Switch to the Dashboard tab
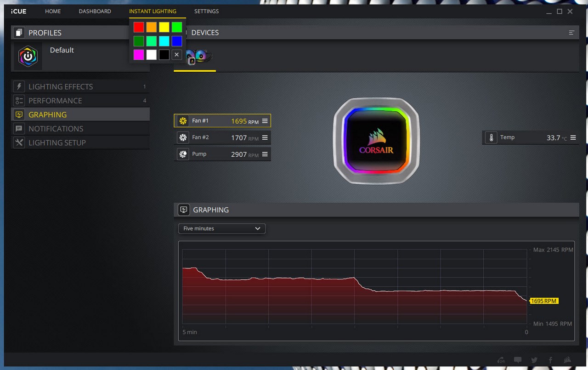The width and height of the screenshot is (588, 370). (95, 11)
